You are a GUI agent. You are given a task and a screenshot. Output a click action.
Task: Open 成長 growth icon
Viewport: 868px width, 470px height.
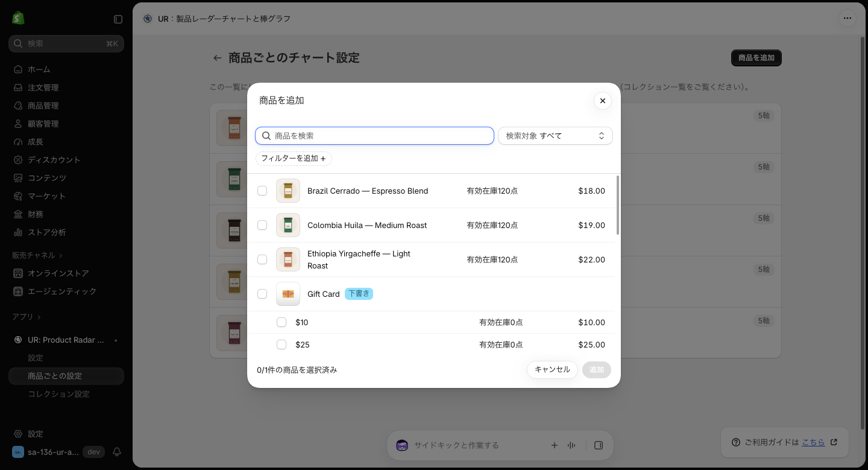point(18,142)
